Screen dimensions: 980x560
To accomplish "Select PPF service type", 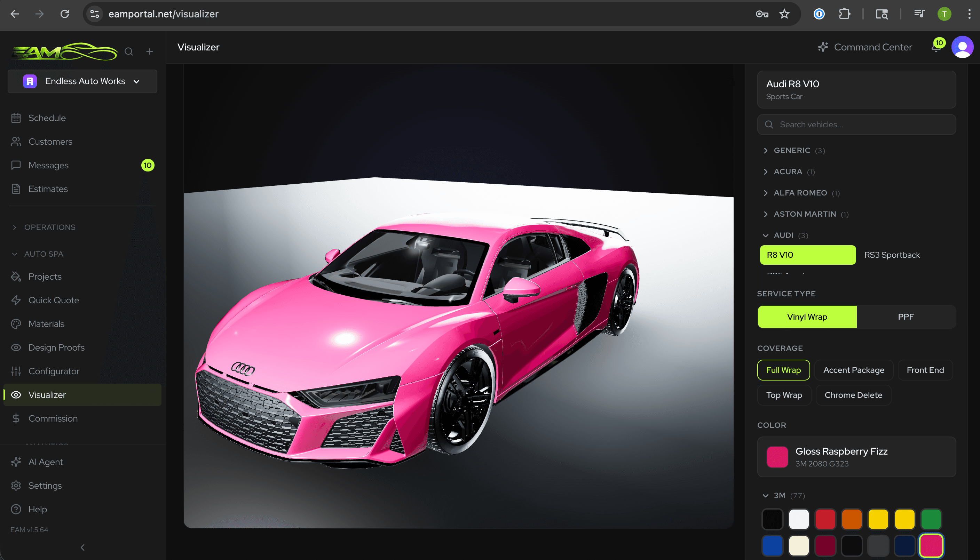I will coord(906,317).
